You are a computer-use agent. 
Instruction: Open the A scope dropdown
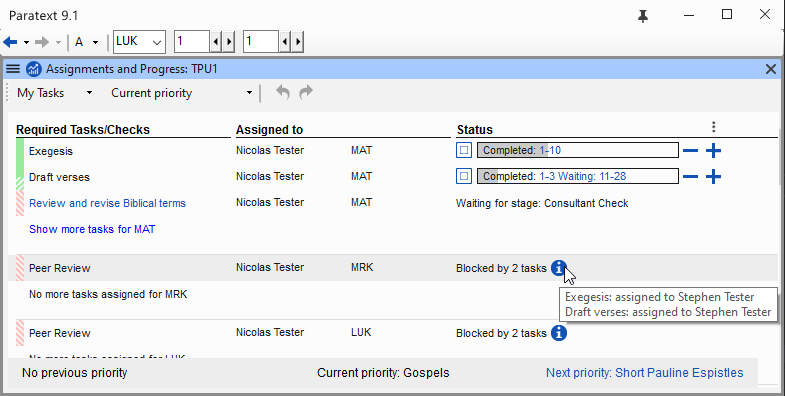87,42
